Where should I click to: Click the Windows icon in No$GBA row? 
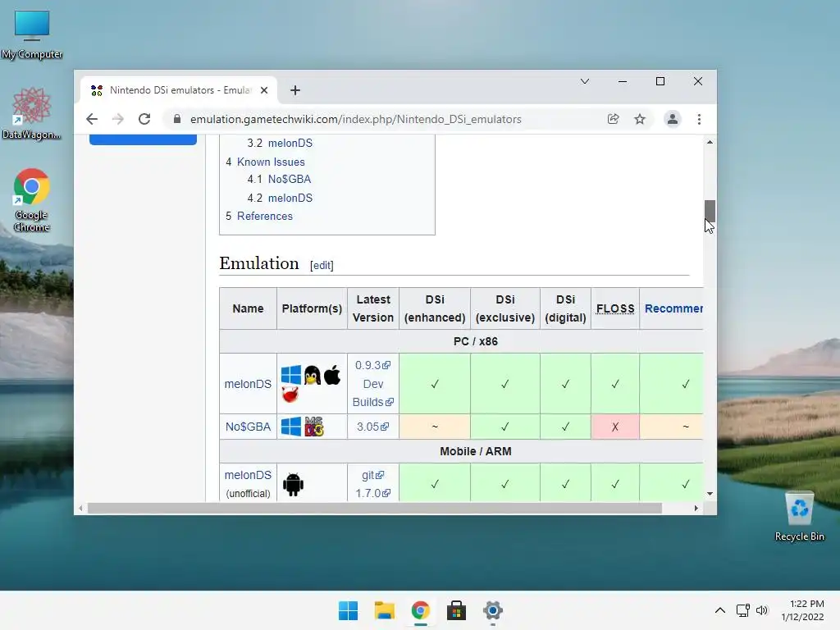291,427
